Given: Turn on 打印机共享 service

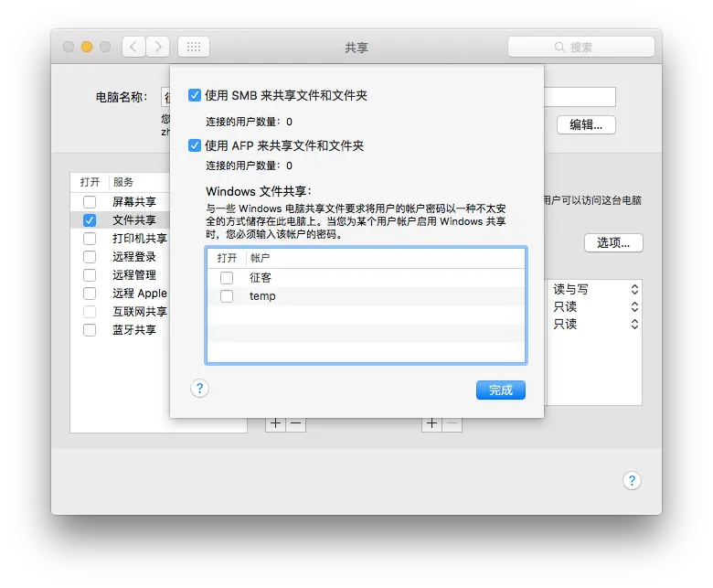Looking at the screenshot, I should point(90,239).
